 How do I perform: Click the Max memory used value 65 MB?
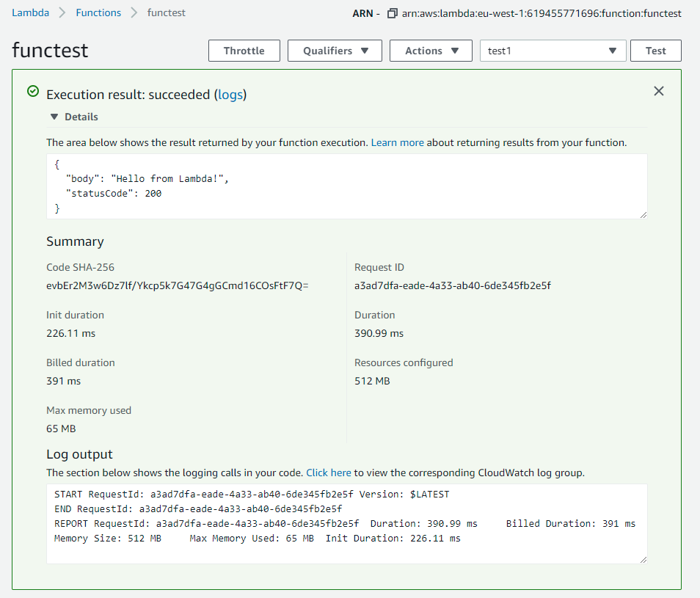61,429
